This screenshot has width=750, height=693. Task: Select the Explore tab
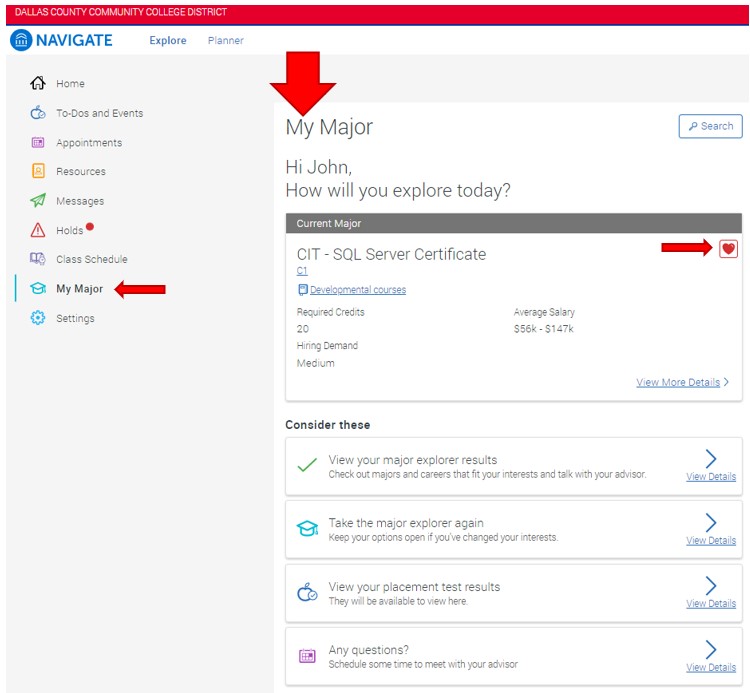[x=168, y=41]
